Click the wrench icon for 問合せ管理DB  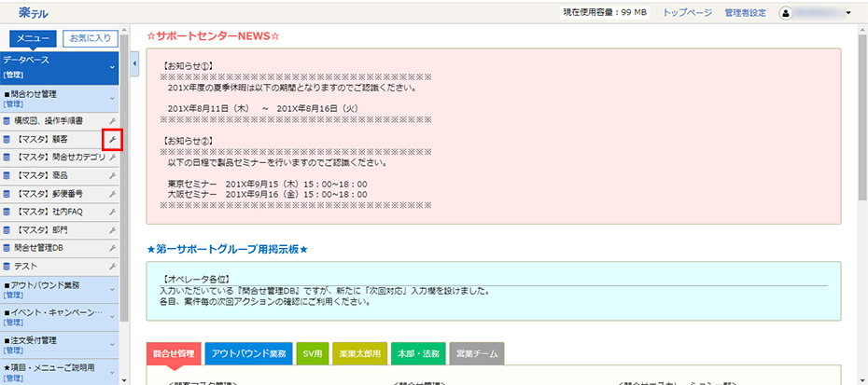[x=112, y=248]
